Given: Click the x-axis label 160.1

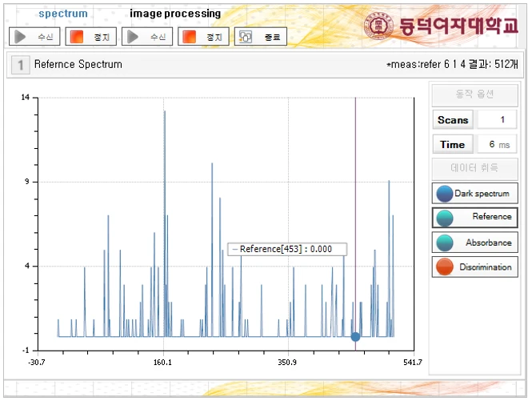Looking at the screenshot, I should pos(163,363).
